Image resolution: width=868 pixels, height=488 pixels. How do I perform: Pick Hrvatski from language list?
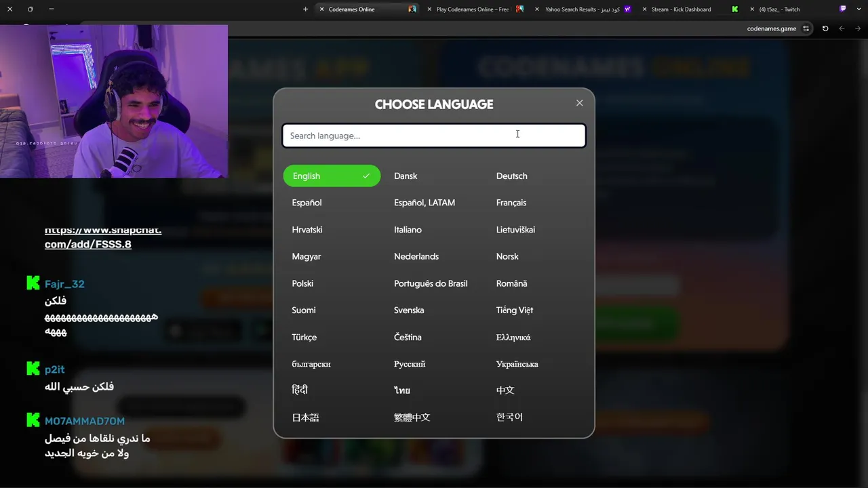(307, 230)
